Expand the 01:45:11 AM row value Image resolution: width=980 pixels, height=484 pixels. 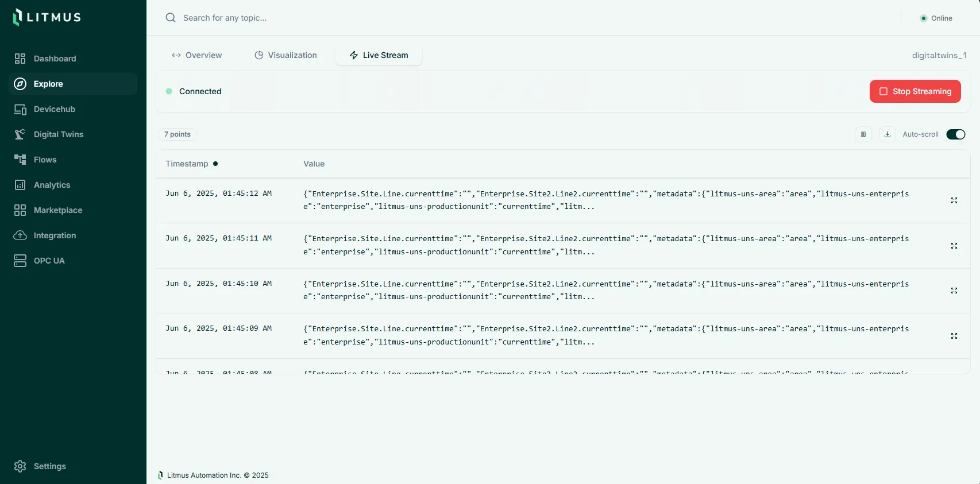(954, 246)
